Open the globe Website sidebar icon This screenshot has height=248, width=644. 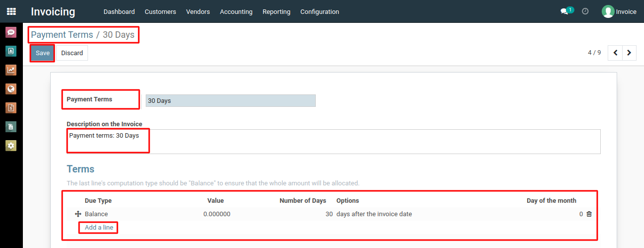11,89
